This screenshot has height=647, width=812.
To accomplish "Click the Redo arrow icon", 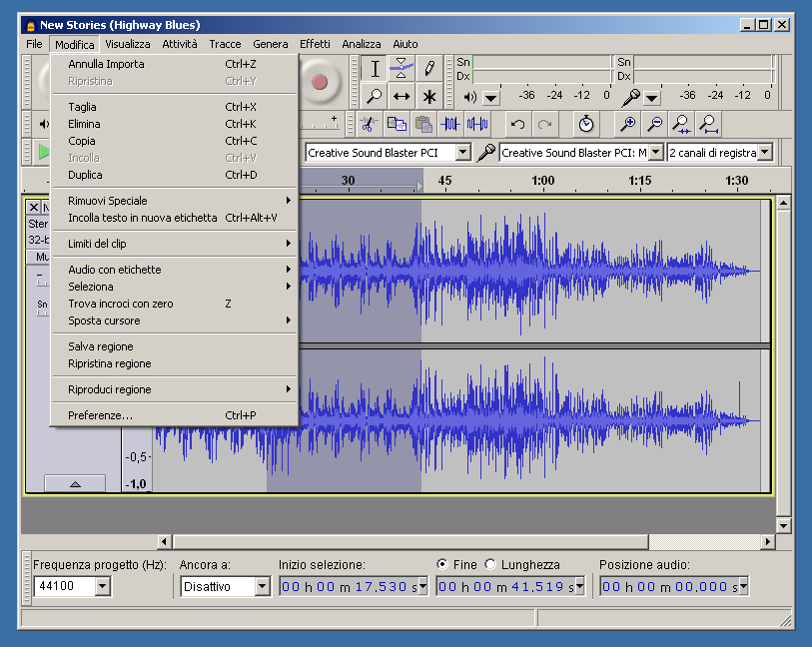I will tap(544, 124).
